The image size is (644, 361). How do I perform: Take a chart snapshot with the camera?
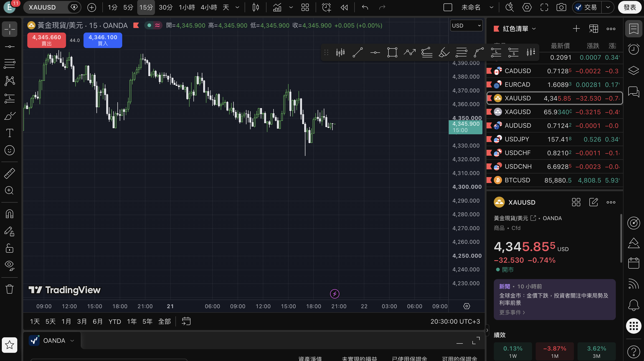pos(561,7)
